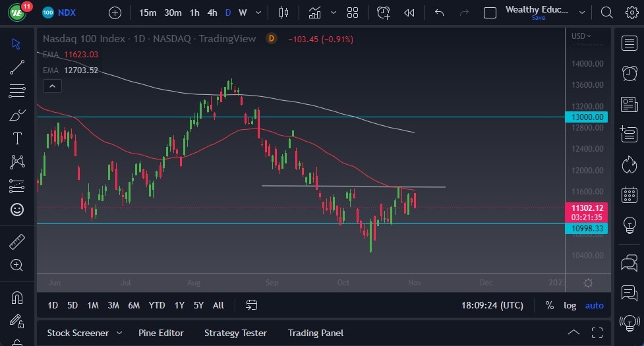This screenshot has width=644, height=346.
Task: Open the public chats panel
Action: coord(629,263)
